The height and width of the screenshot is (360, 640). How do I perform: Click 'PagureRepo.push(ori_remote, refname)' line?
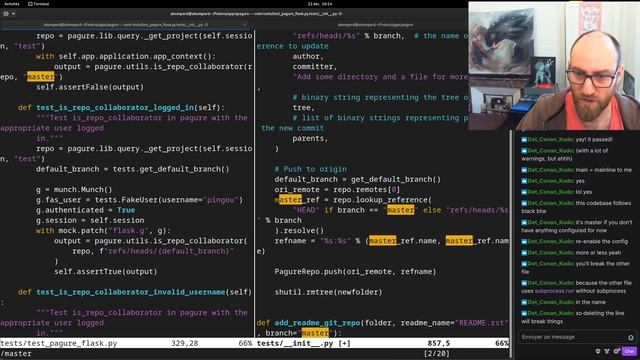click(x=355, y=271)
